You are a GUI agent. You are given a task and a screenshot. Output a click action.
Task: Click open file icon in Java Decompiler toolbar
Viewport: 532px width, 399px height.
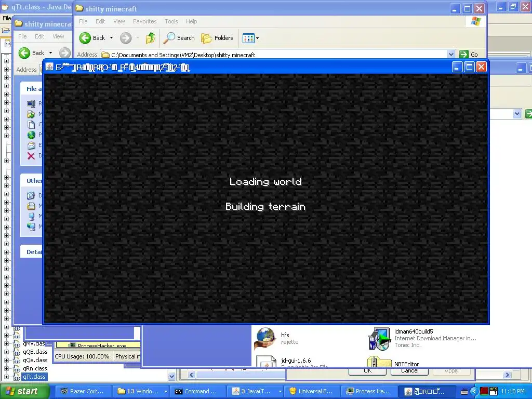(x=6, y=31)
